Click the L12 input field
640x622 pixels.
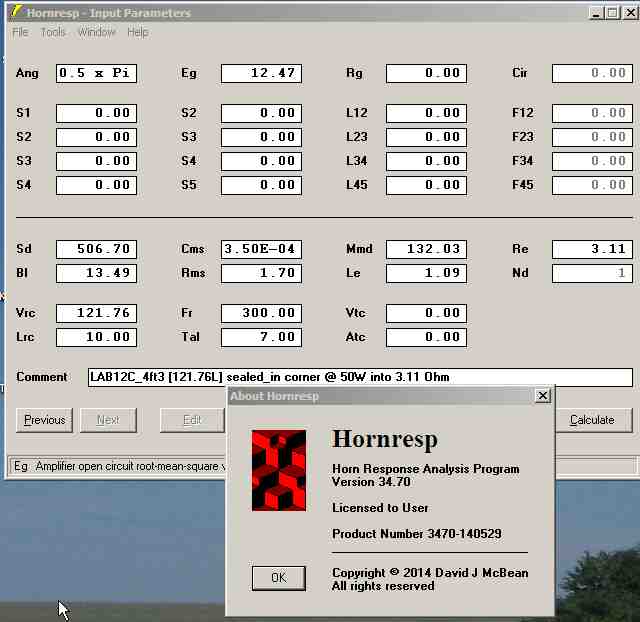pos(426,113)
